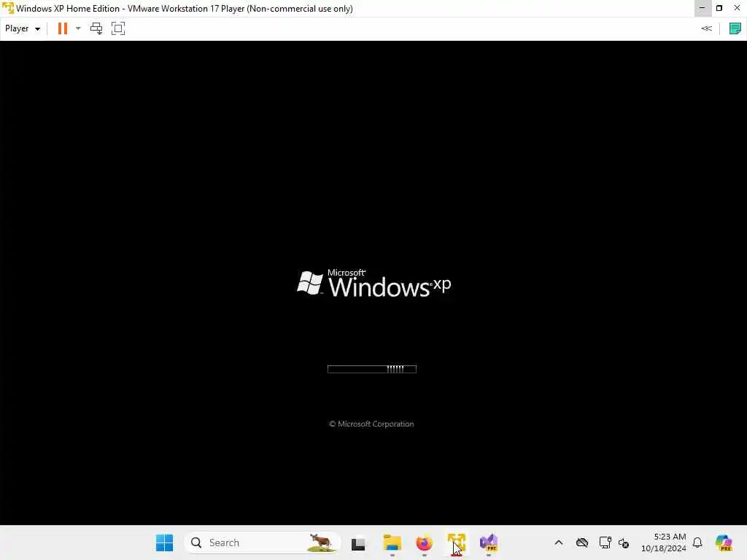Open Task View on the taskbar

point(358,543)
